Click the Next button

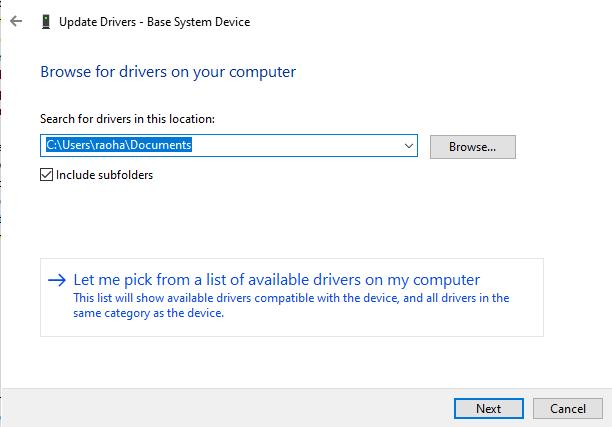pyautogui.click(x=488, y=408)
